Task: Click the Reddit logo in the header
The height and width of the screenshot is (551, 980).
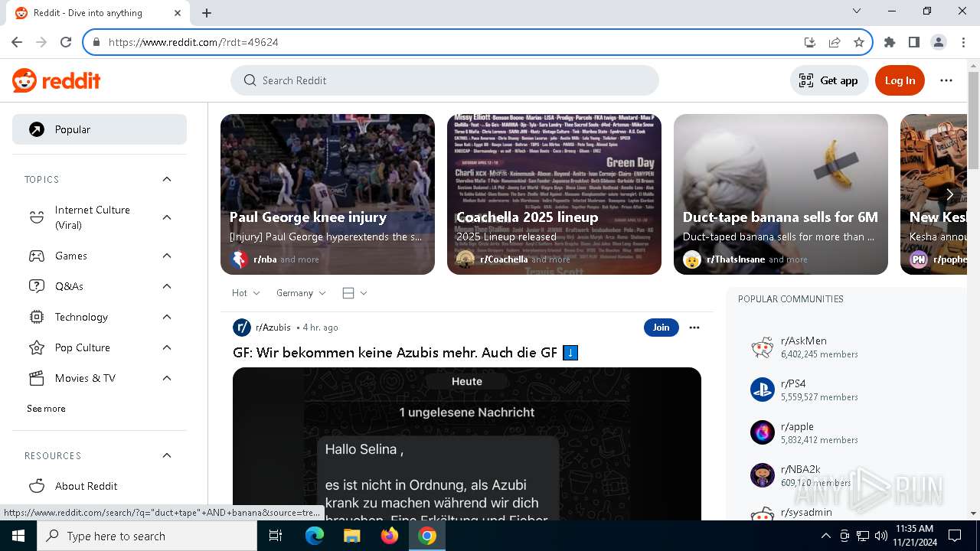Action: tap(57, 80)
